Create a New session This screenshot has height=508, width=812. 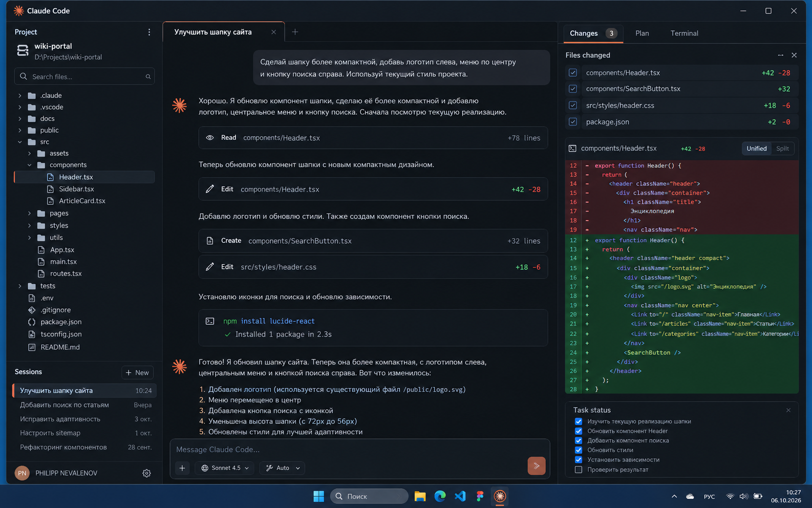(137, 372)
